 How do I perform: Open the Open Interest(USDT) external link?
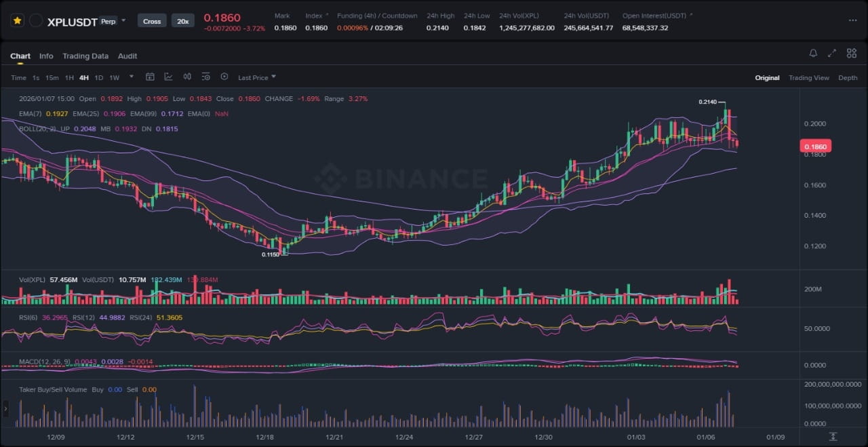(x=691, y=15)
